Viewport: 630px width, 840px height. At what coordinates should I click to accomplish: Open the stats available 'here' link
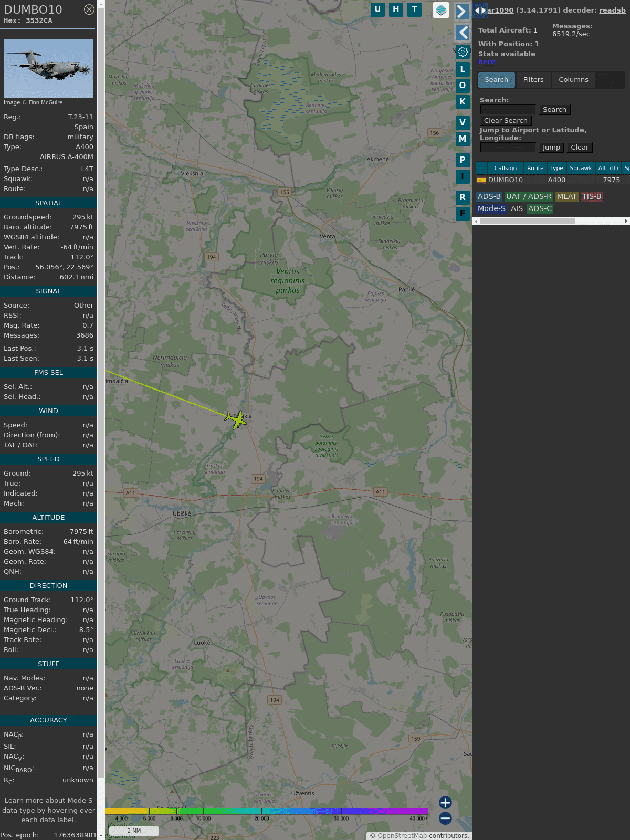[x=487, y=62]
